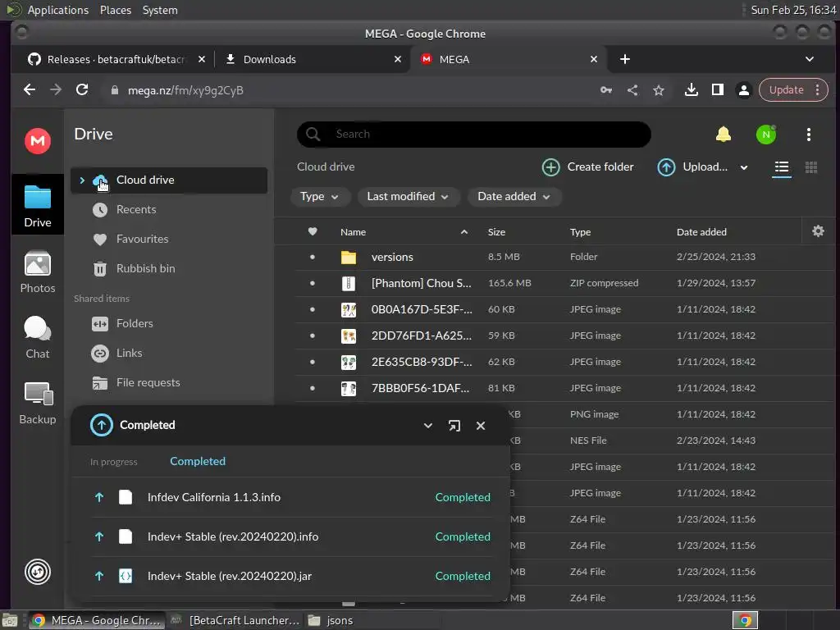Click the saved passwords key icon
840x630 pixels.
point(606,90)
